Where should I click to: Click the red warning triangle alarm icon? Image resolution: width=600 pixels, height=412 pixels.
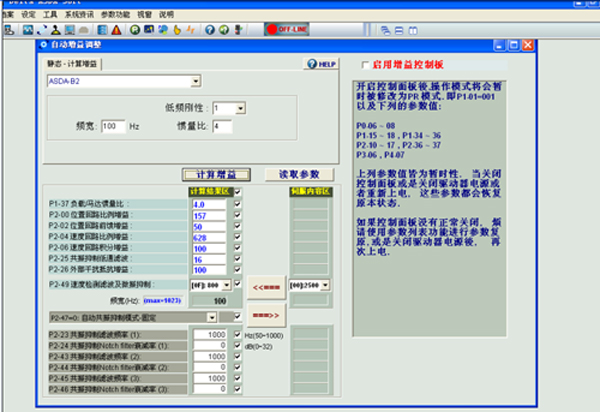point(117,30)
